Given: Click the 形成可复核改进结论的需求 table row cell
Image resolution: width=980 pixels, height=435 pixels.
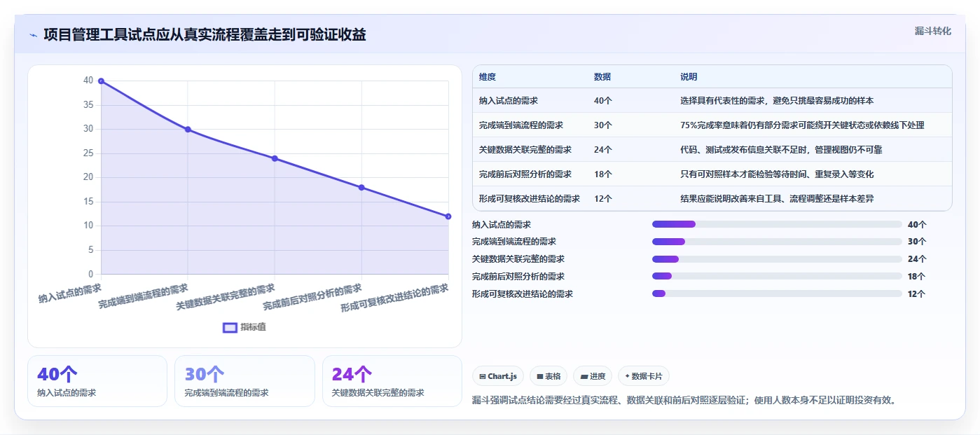Looking at the screenshot, I should (530, 199).
